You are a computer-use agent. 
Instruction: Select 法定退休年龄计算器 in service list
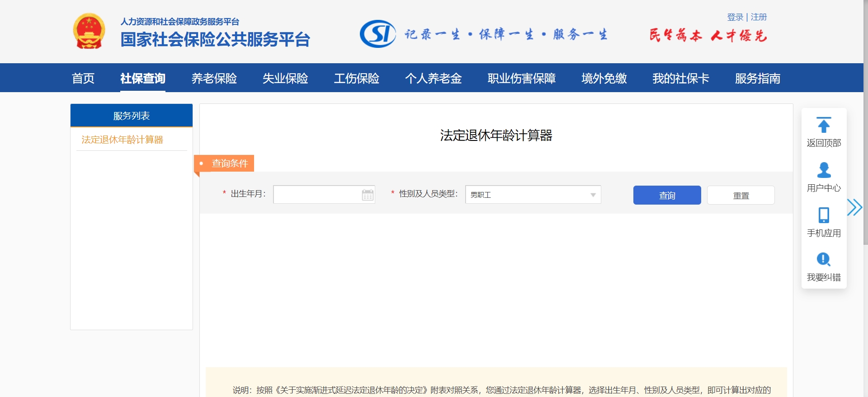[122, 140]
